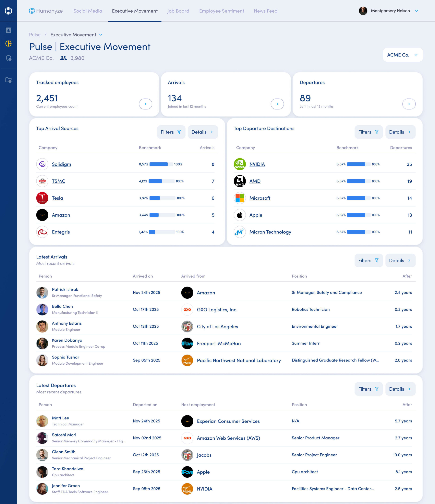Image resolution: width=435 pixels, height=504 pixels.
Task: View Details for Latest Departures
Action: [401, 389]
